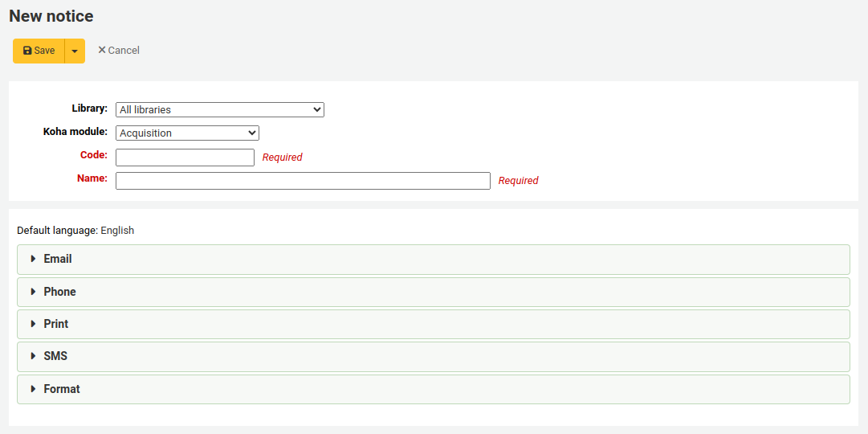Show the Phone notice panel

[60, 292]
